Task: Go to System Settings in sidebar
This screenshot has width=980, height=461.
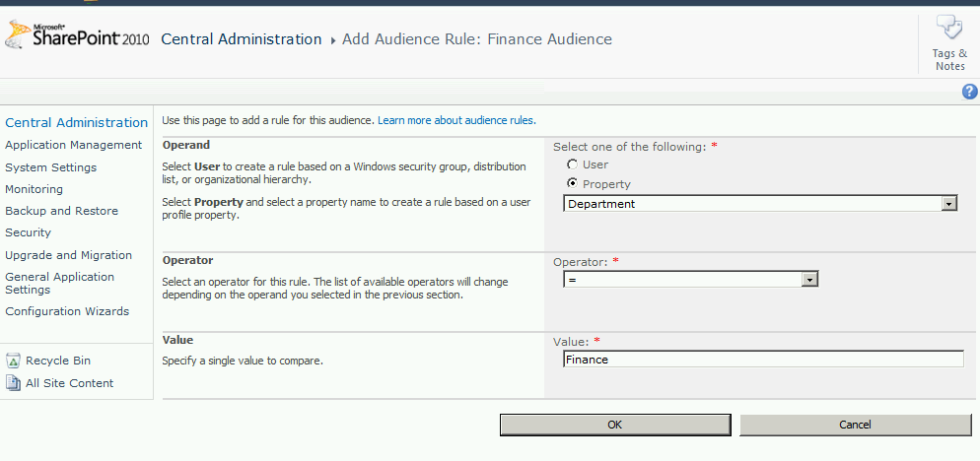Action: (x=50, y=167)
